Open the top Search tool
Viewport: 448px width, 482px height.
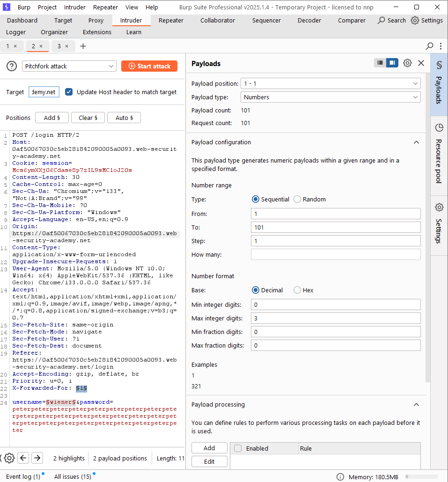392,20
